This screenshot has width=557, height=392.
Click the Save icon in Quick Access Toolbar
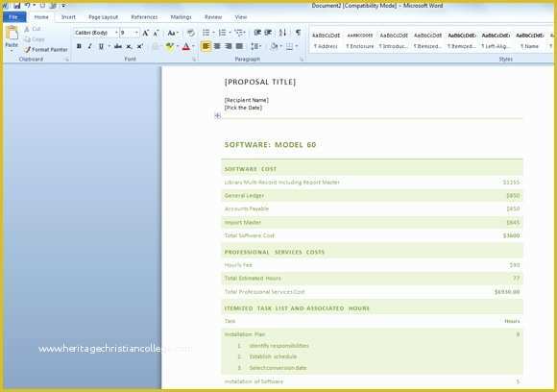point(16,6)
